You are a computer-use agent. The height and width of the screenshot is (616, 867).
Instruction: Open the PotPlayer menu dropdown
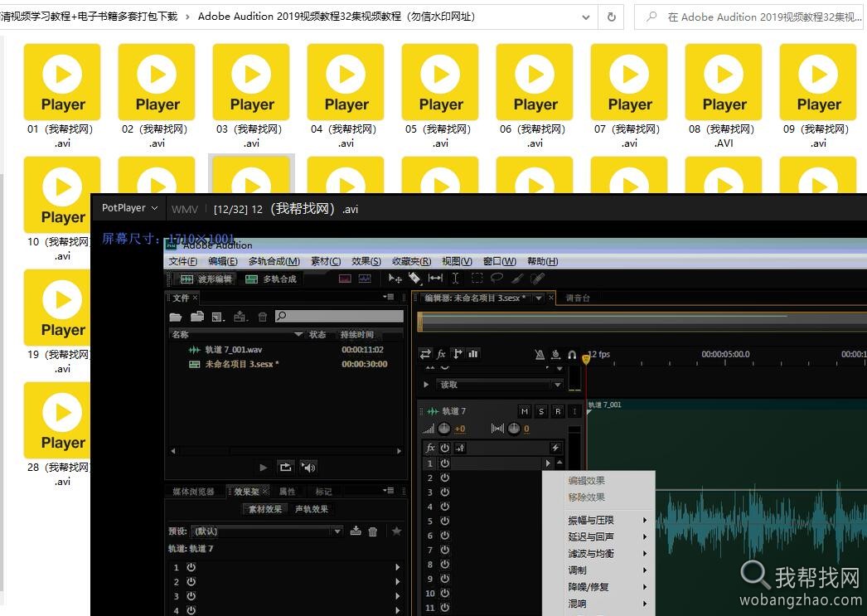pyautogui.click(x=130, y=208)
